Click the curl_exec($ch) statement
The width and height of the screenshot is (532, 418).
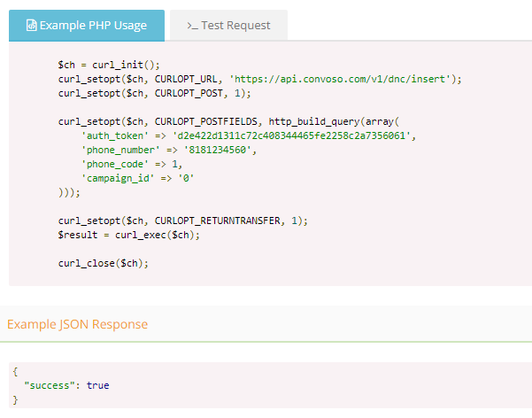point(157,235)
